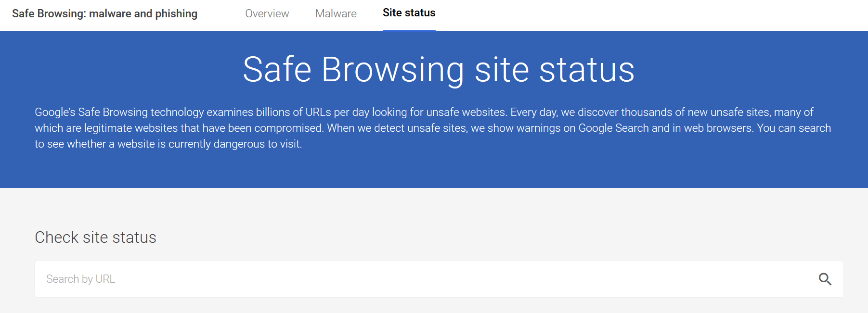This screenshot has height=313, width=868.
Task: Click the word "status" in the large heading
Action: [x=586, y=70]
